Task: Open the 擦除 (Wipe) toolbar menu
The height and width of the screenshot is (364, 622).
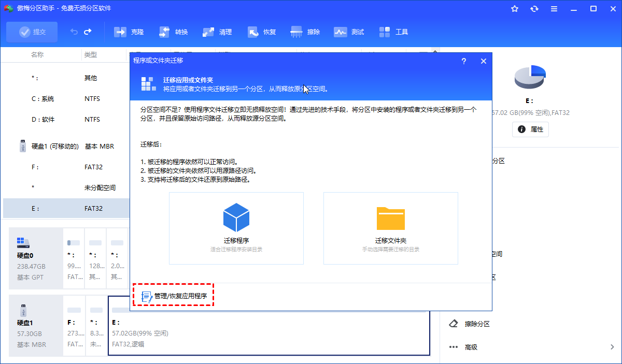Action: click(x=306, y=32)
